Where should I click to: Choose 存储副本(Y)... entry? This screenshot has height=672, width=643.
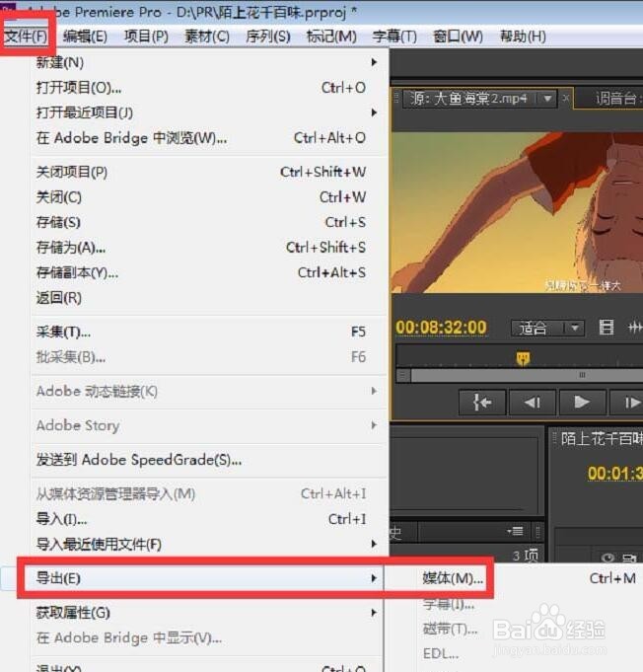209,272
